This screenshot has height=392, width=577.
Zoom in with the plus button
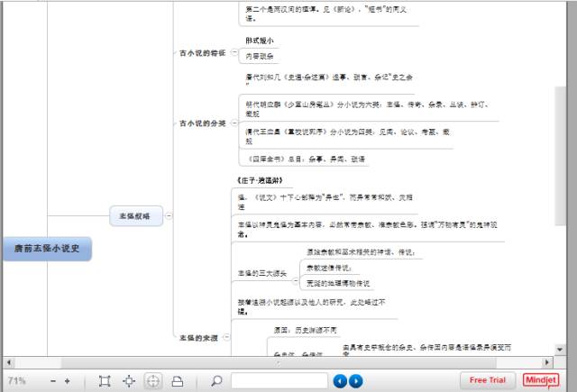[x=67, y=381]
